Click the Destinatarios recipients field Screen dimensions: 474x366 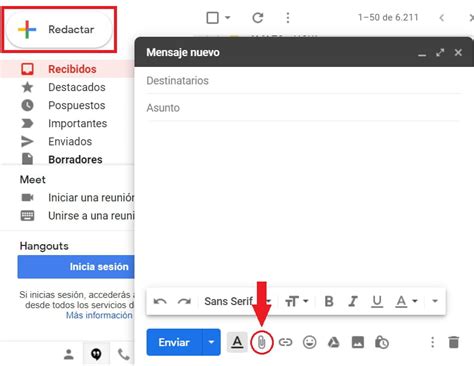tap(303, 80)
